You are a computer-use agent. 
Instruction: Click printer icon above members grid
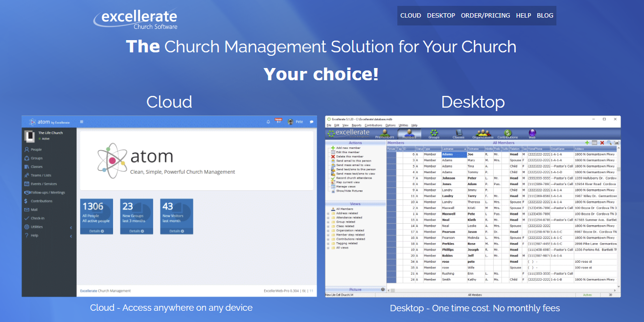(x=617, y=142)
